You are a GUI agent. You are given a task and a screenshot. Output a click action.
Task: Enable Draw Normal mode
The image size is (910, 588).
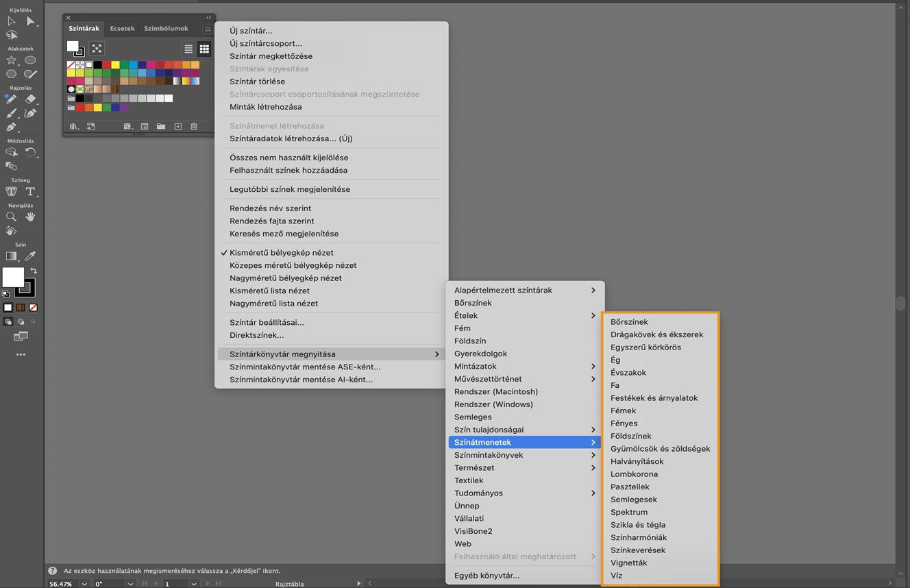pos(8,321)
